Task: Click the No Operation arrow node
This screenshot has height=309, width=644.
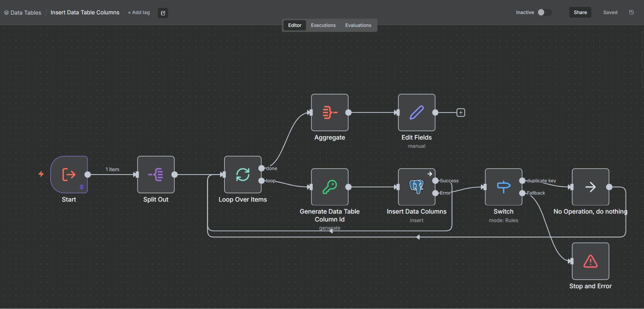Action: [x=590, y=187]
